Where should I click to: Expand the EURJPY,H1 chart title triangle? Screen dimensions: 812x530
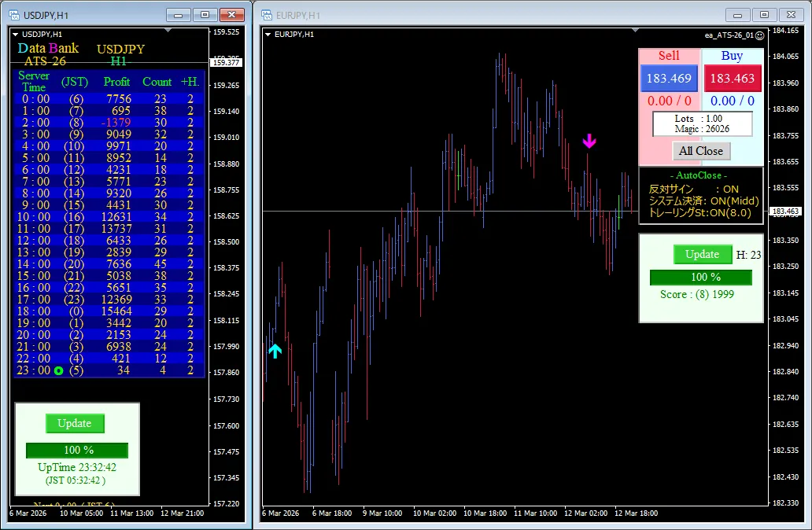pyautogui.click(x=268, y=35)
